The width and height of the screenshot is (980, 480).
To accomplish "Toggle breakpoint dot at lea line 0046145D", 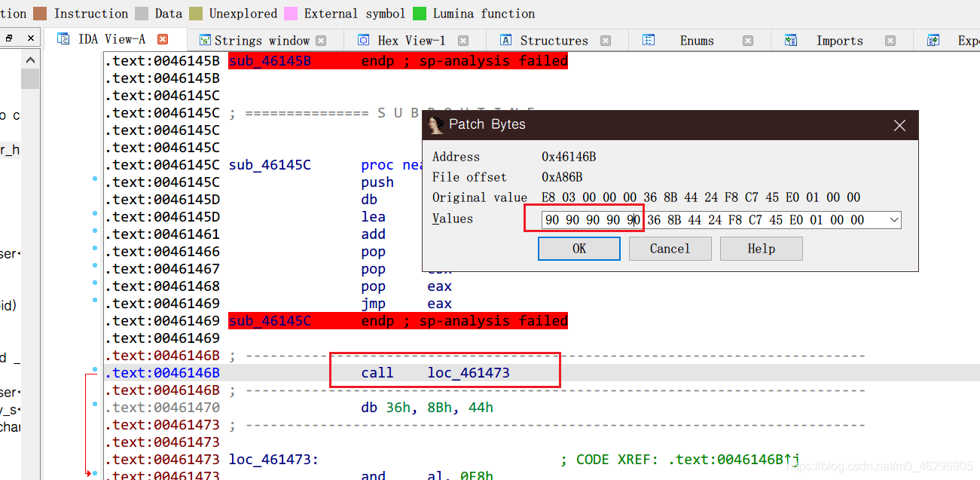I will pos(94,213).
